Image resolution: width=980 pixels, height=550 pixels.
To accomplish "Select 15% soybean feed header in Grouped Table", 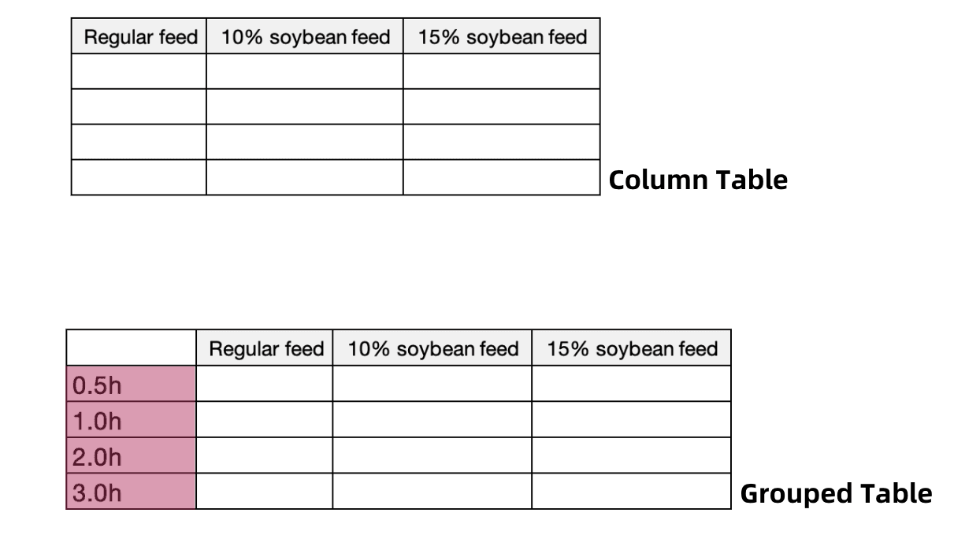I will [x=632, y=348].
